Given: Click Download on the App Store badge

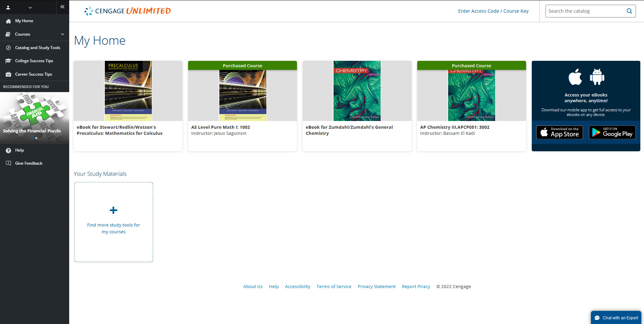Looking at the screenshot, I should (x=559, y=132).
